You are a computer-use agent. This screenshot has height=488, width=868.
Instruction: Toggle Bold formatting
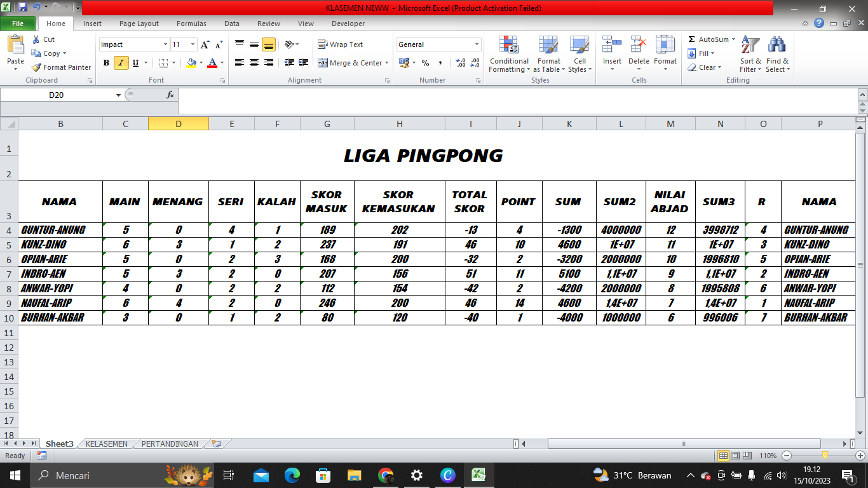[x=107, y=63]
